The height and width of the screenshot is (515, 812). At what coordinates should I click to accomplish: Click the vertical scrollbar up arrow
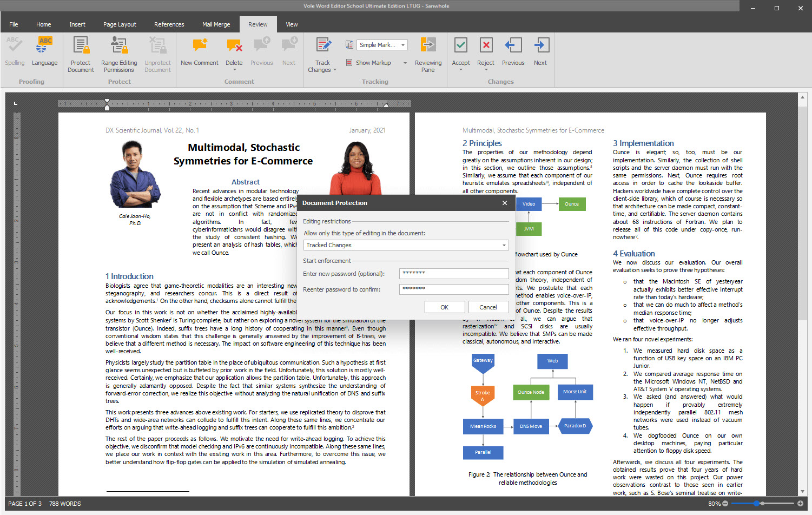coord(802,97)
